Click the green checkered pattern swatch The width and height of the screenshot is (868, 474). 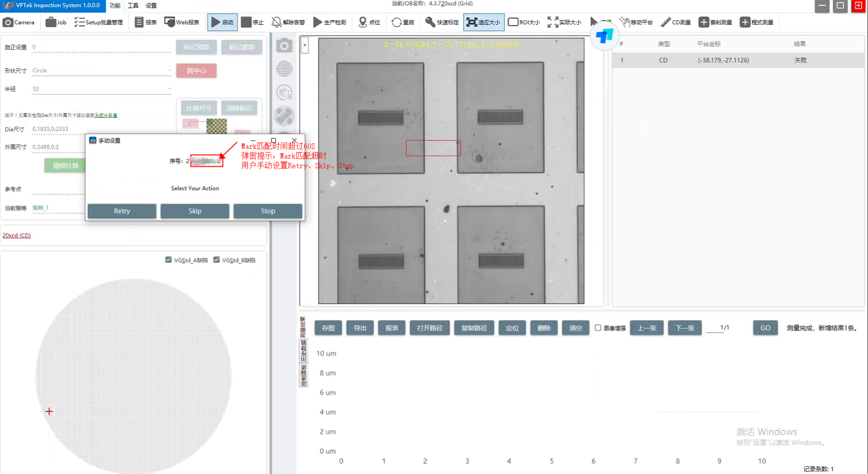coord(217,126)
